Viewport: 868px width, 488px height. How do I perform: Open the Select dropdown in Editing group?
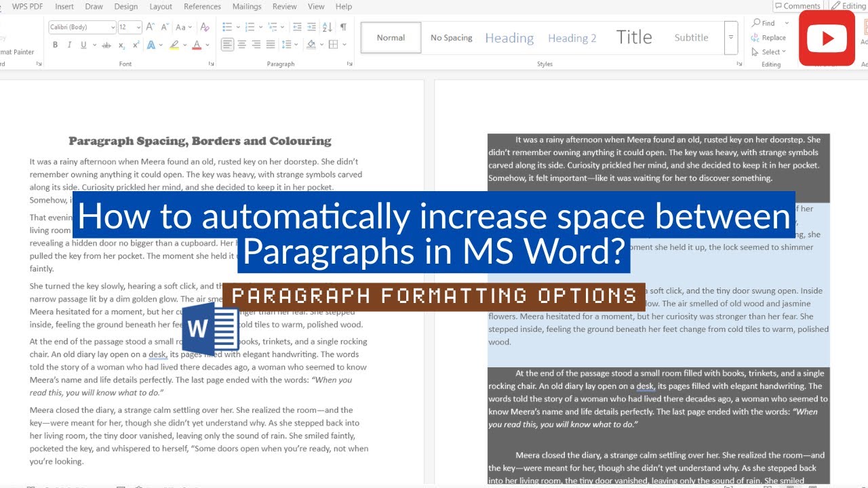[x=769, y=52]
